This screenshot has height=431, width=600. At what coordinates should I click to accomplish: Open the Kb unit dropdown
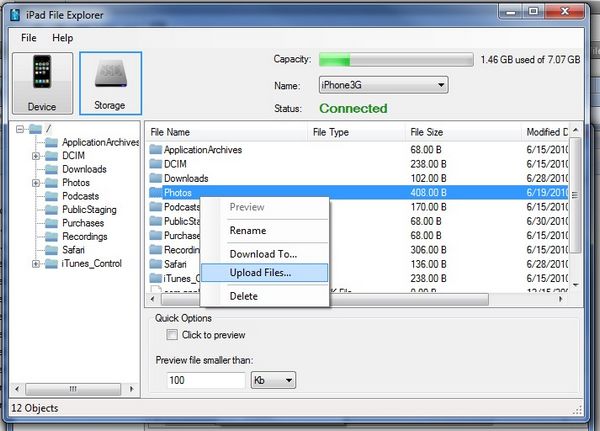(x=273, y=380)
